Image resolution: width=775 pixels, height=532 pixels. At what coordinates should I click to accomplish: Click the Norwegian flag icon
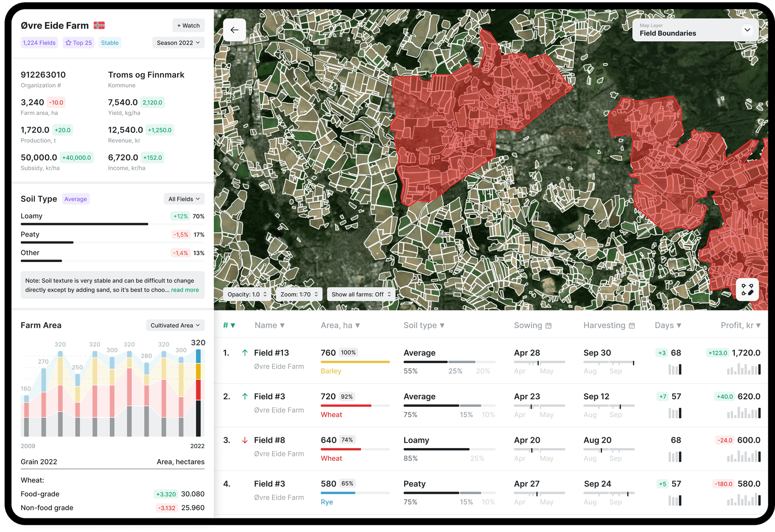(x=99, y=25)
